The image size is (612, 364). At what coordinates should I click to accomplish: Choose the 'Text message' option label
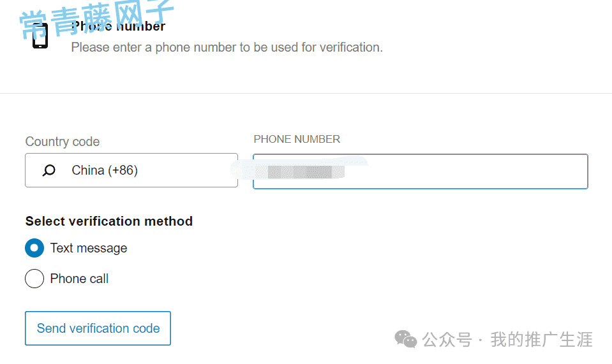coord(89,248)
